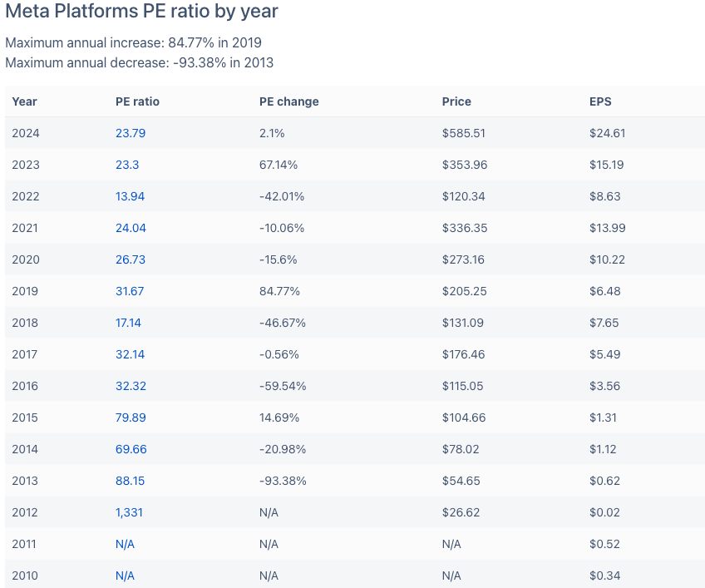This screenshot has height=588, width=705.
Task: Click the 17.14 PE ratio link
Action: tap(129, 323)
